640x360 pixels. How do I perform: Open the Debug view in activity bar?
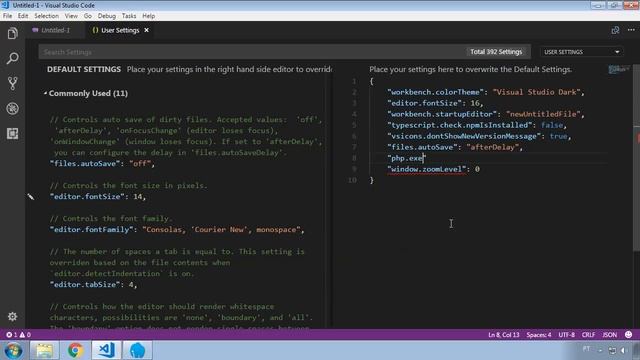[x=12, y=109]
